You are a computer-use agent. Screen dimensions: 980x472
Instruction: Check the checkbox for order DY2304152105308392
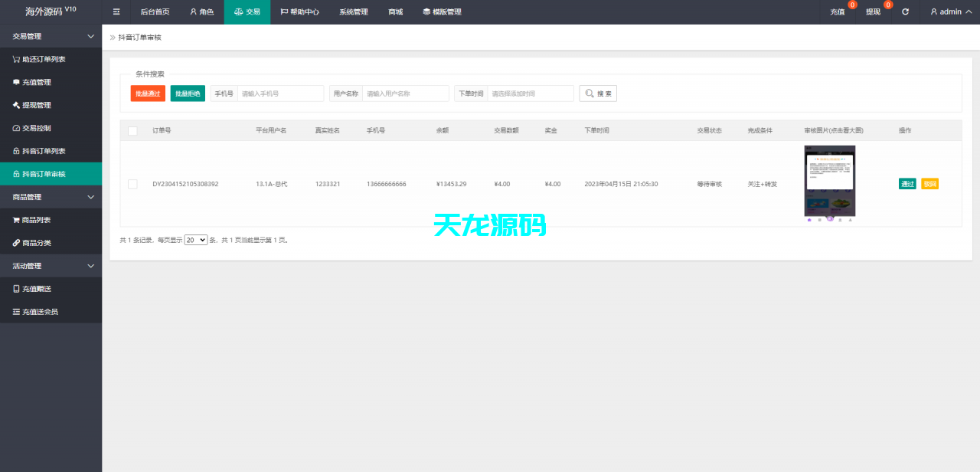[132, 184]
